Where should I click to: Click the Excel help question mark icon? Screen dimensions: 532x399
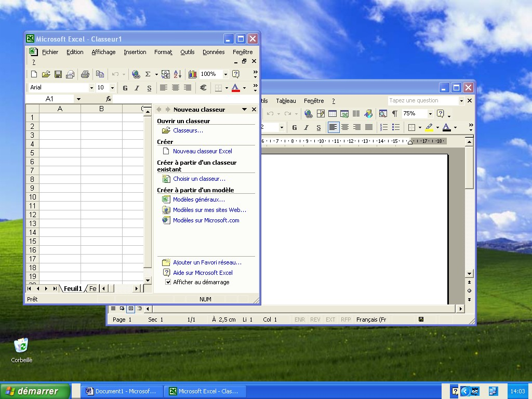click(236, 74)
